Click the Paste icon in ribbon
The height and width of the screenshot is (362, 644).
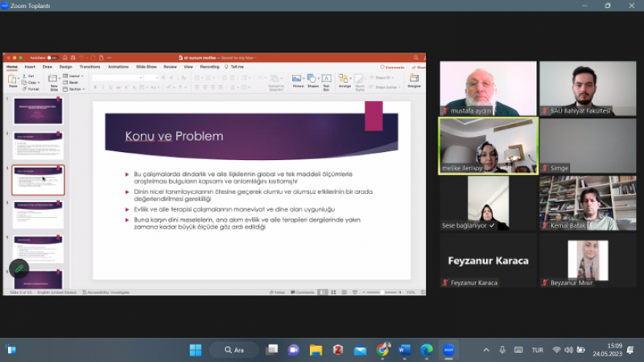(13, 80)
